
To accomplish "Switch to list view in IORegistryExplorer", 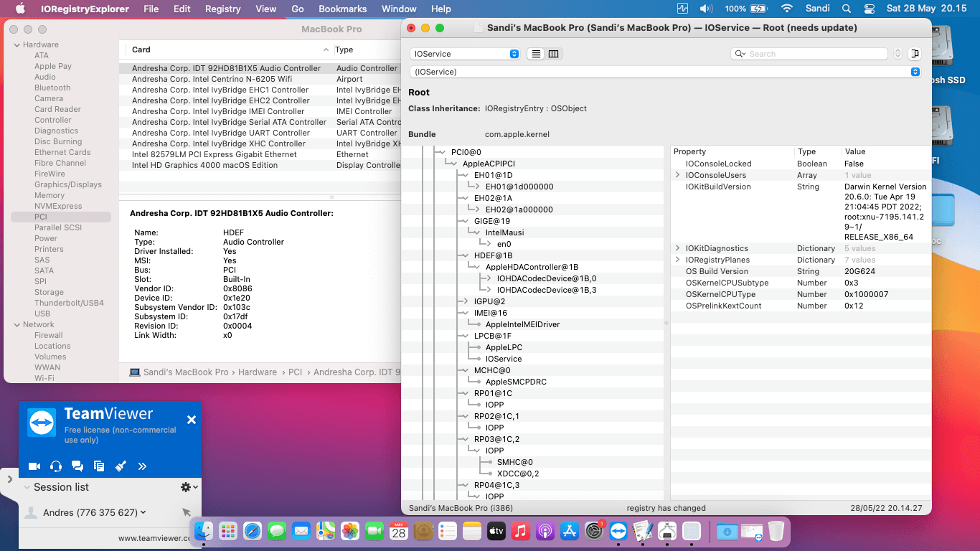I will tap(536, 54).
